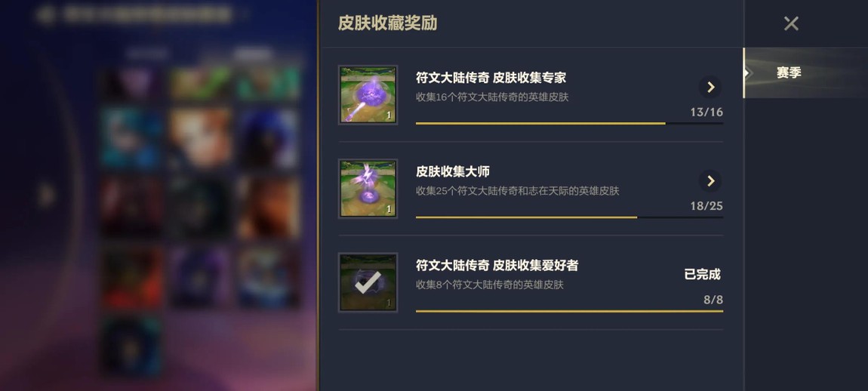Select the completed checkmark reward for 皮肤收集爱好者
Viewport: 868px width, 391px height.
368,282
